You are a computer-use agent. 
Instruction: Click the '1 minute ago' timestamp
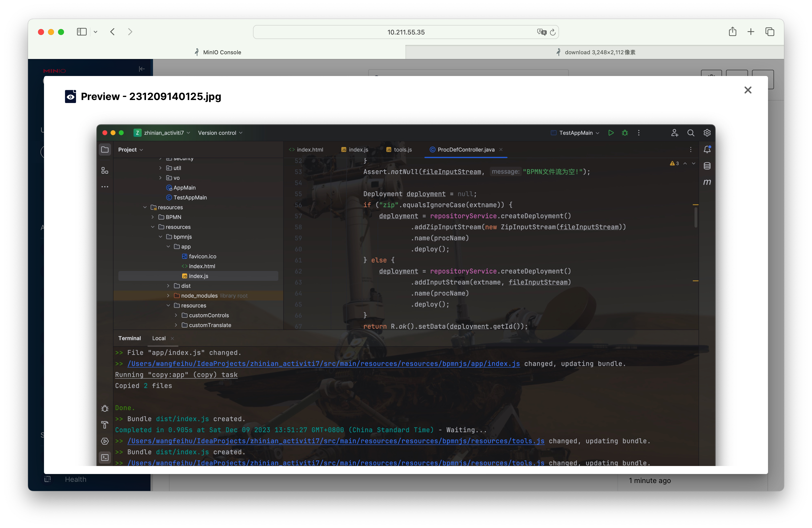coord(649,480)
